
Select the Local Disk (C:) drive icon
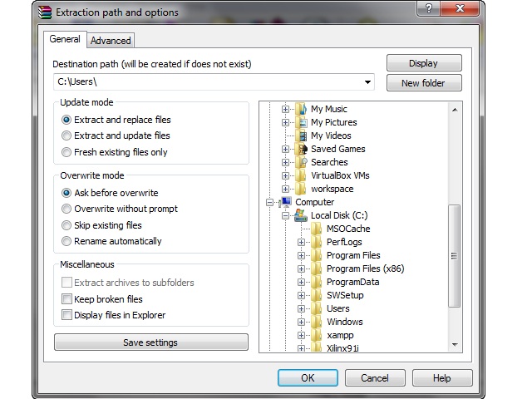(x=301, y=215)
